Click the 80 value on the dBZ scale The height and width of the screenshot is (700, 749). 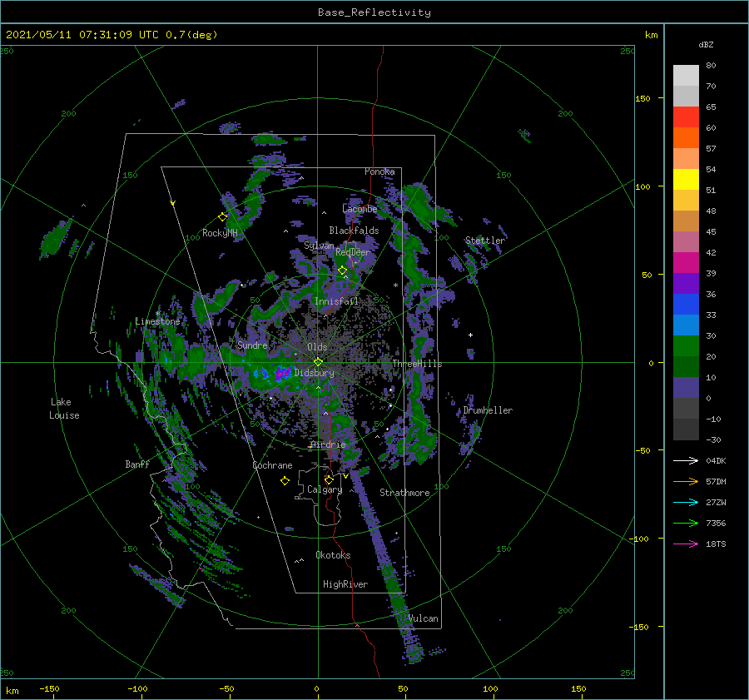coord(711,66)
